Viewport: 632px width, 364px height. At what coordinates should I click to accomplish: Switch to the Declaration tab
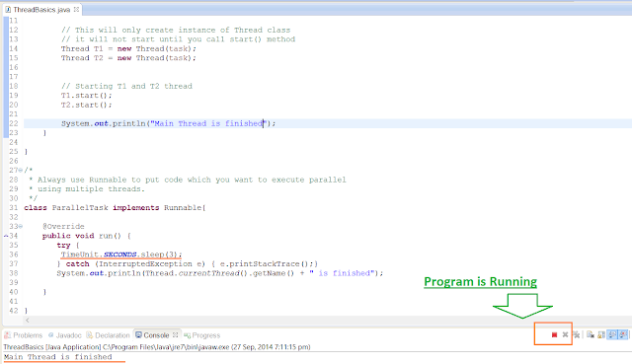tap(108, 335)
